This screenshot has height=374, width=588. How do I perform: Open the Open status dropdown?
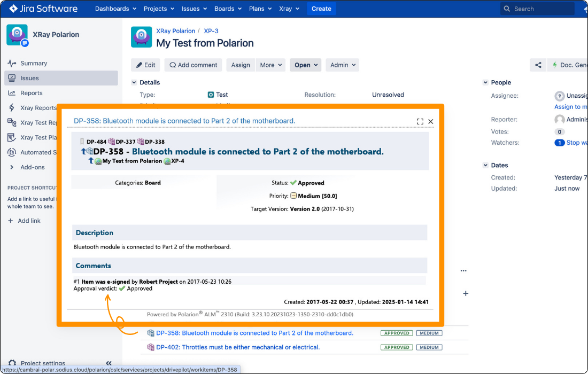(306, 65)
